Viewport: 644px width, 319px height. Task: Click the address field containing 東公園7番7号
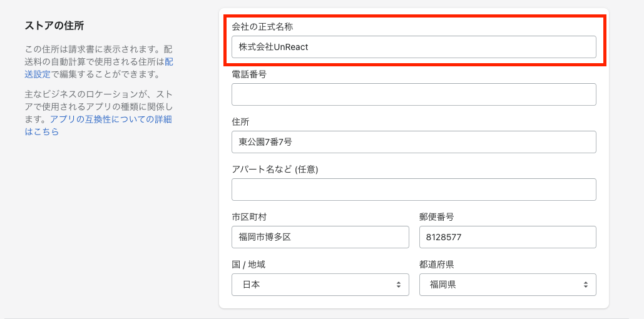pyautogui.click(x=413, y=142)
